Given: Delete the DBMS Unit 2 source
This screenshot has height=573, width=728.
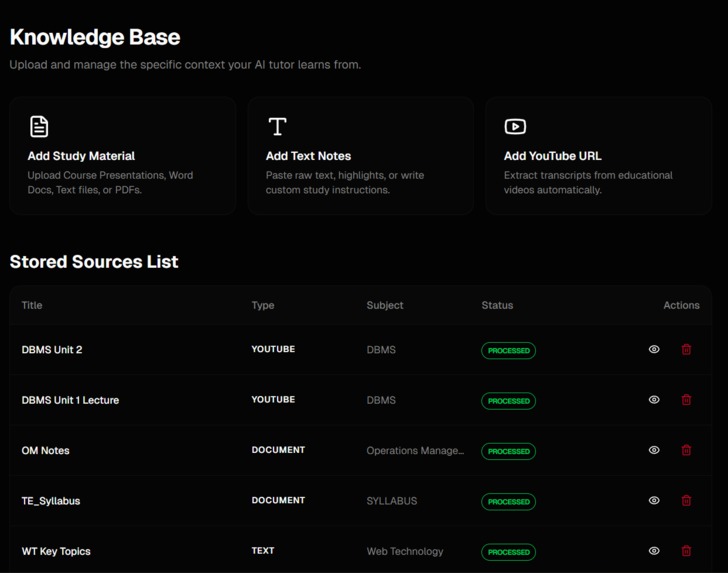Looking at the screenshot, I should [x=686, y=349].
